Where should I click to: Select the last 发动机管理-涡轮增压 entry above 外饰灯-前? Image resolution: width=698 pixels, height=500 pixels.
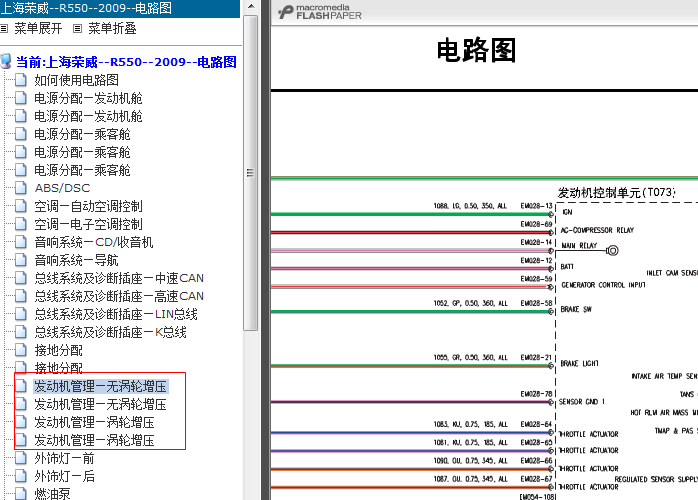click(94, 440)
